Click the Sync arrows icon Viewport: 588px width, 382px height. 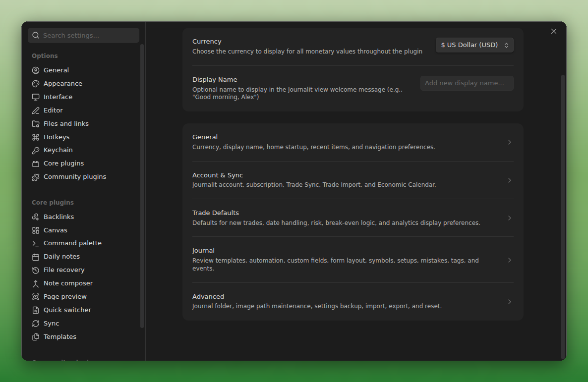pyautogui.click(x=36, y=323)
